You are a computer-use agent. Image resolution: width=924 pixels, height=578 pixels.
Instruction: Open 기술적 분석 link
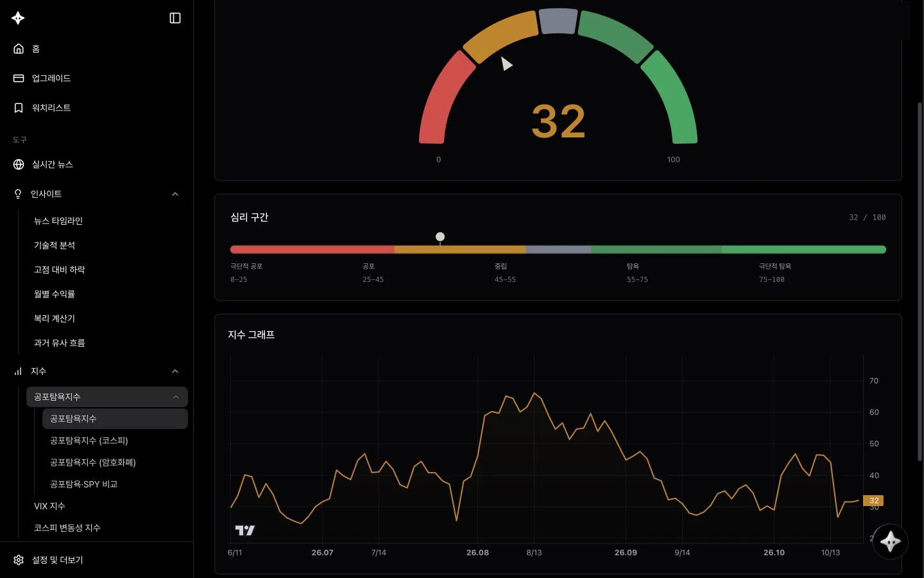(x=55, y=245)
